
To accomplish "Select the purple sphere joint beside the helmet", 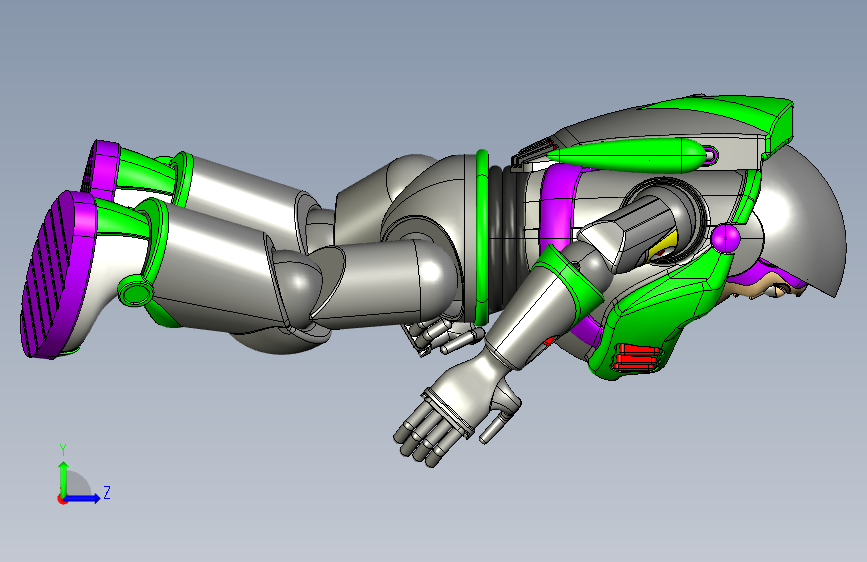I will (726, 238).
